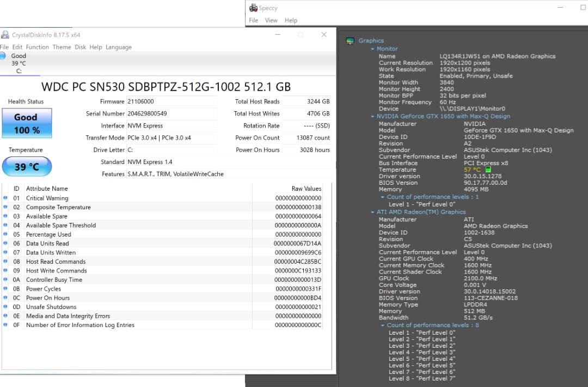Screen dimensions: 588x387
Task: Collapse the NVIDIA GeForce GTX 1650 section
Action: [x=372, y=117]
